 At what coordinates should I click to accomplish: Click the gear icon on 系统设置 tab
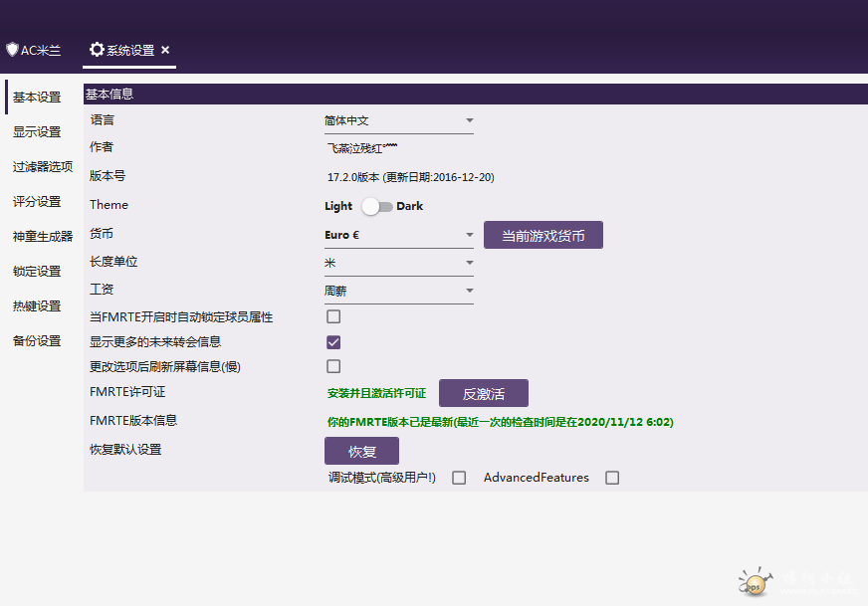click(x=97, y=49)
